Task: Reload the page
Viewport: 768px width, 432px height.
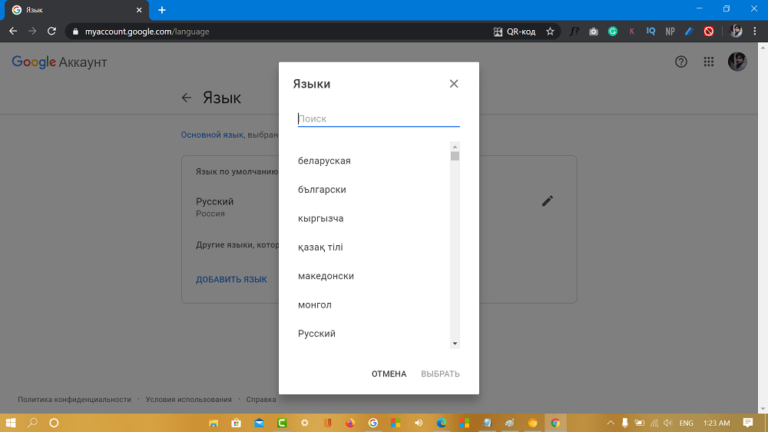Action: [52, 31]
